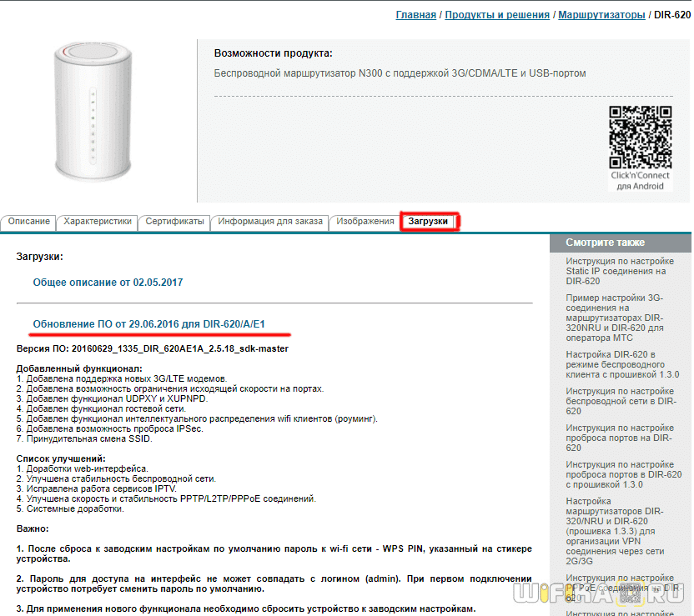Click the Click'n'Connect QR code image

(x=640, y=137)
